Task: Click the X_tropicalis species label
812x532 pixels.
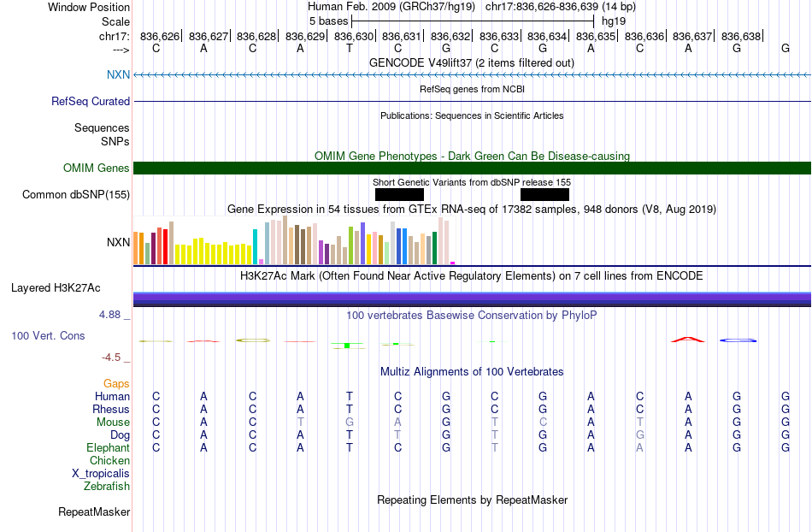Action: click(x=101, y=474)
